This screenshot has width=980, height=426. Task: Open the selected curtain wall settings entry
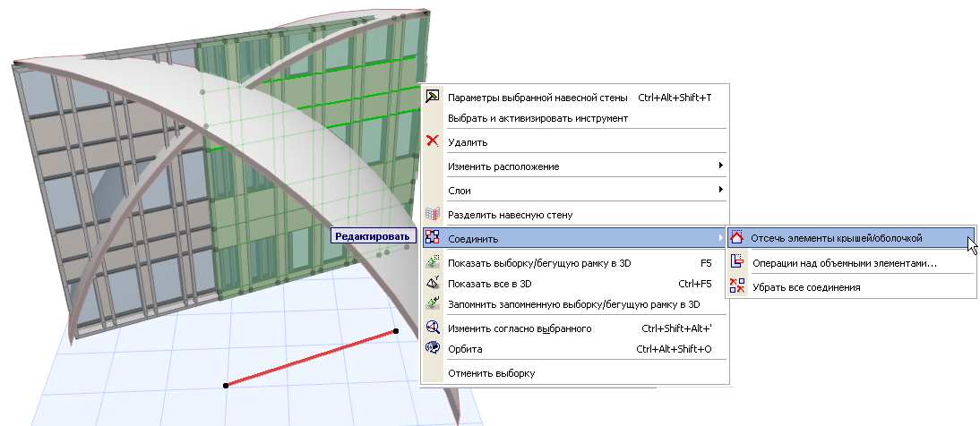click(576, 98)
